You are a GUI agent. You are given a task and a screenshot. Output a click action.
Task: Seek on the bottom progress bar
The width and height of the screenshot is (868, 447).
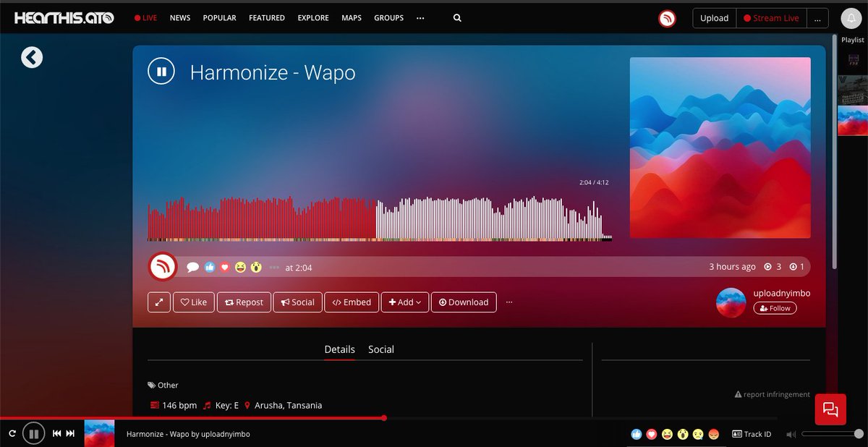[388, 418]
